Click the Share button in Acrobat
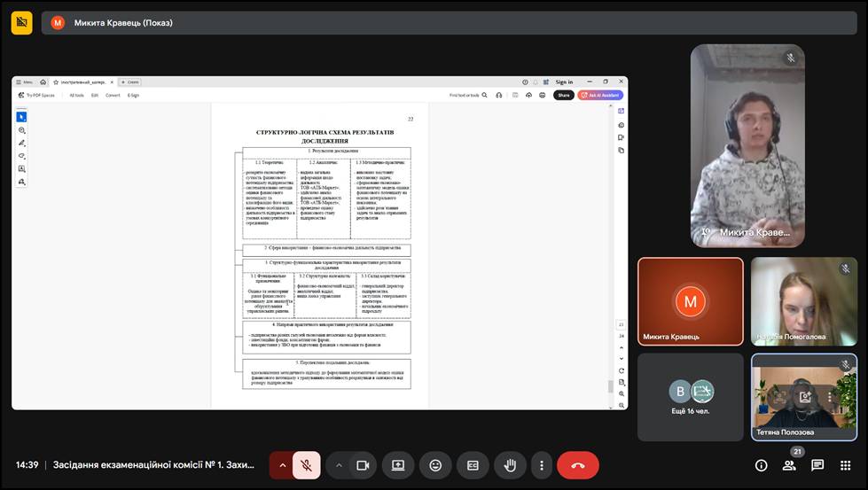 click(x=563, y=95)
